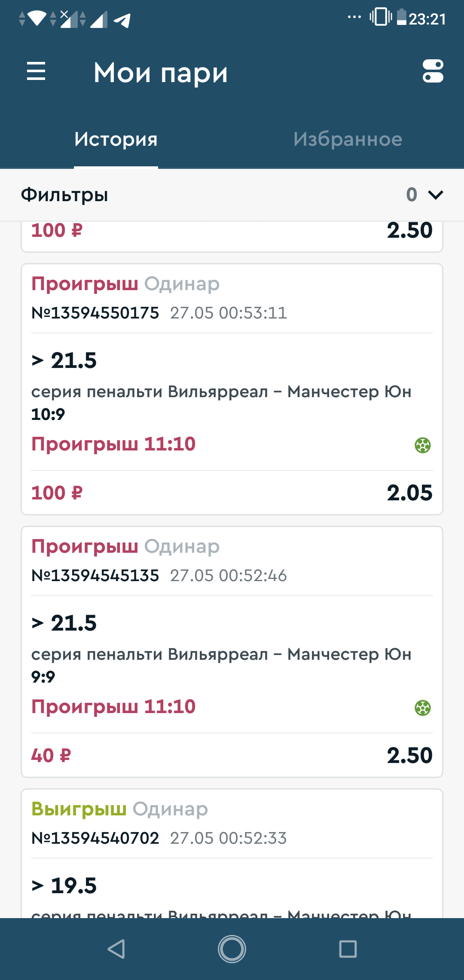Image resolution: width=464 pixels, height=980 pixels.
Task: Open bet number №13594545135
Action: 95,576
